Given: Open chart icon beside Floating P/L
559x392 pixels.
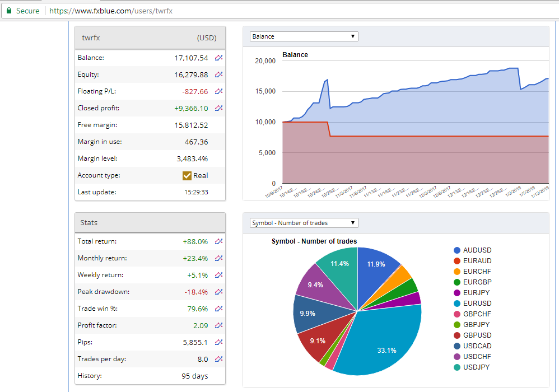Looking at the screenshot, I should tap(218, 91).
